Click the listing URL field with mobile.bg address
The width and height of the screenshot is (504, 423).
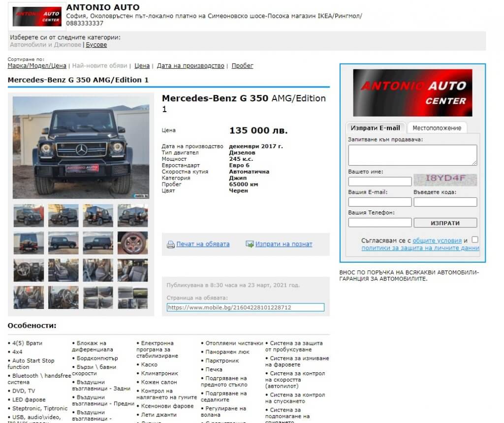[x=245, y=307]
